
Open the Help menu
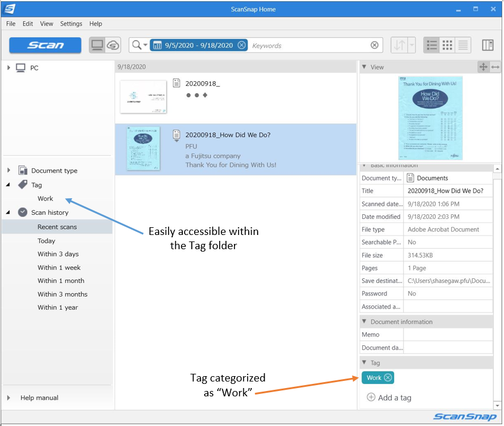tap(96, 24)
